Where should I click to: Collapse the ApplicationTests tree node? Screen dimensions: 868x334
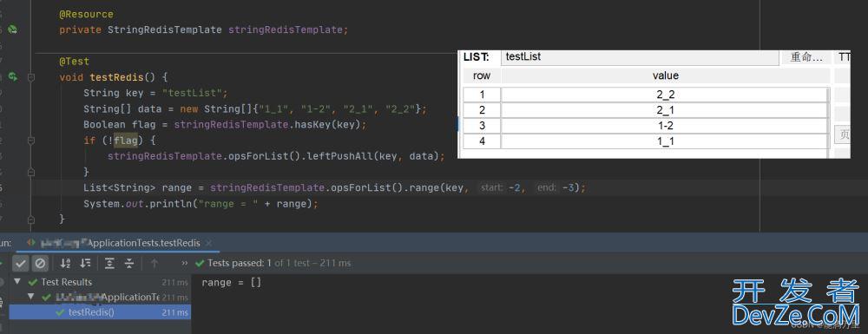(31, 298)
